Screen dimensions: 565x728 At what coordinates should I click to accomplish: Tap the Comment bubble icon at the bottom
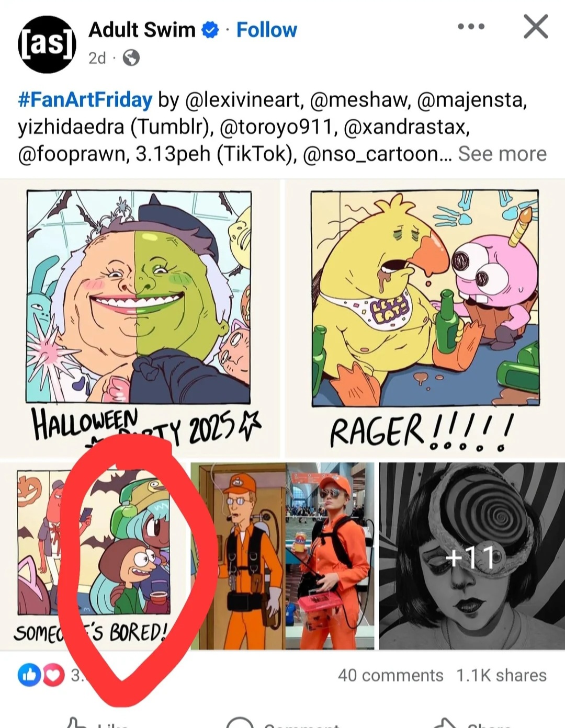point(240,723)
